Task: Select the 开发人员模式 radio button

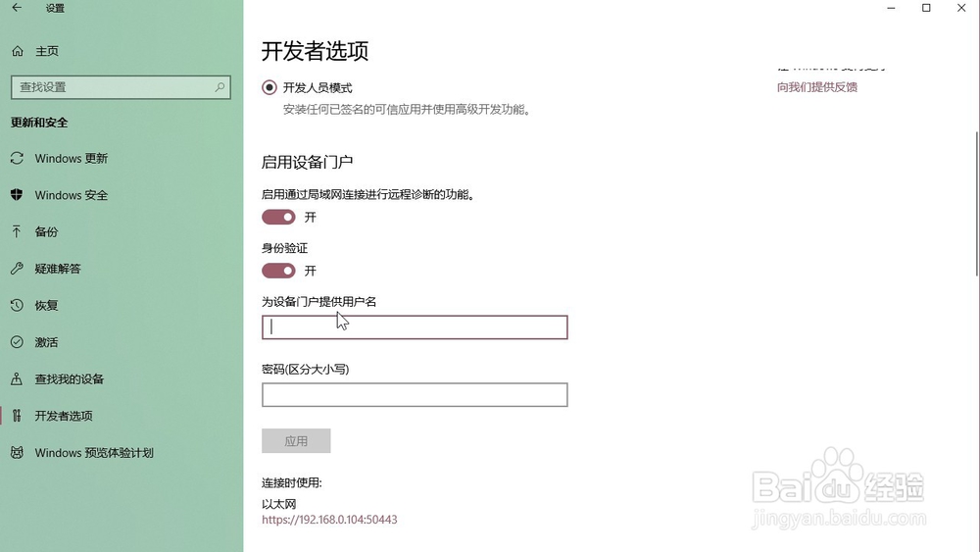Action: (x=269, y=88)
